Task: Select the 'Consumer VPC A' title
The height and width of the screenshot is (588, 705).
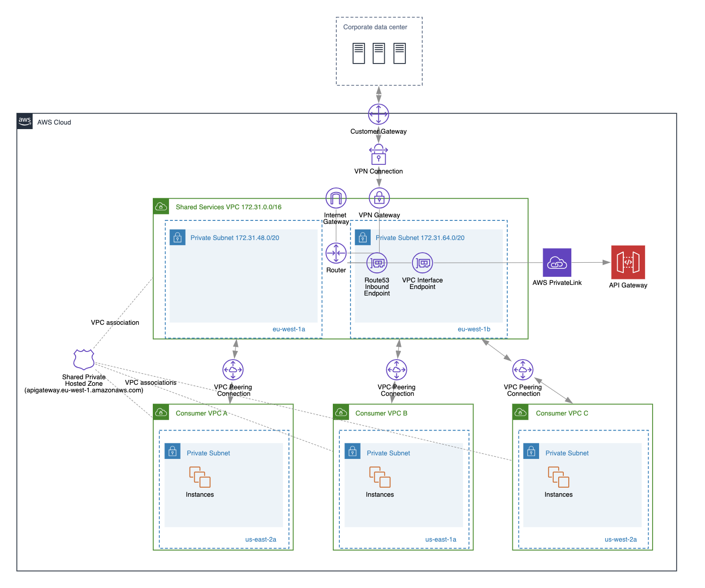Action: tap(202, 413)
